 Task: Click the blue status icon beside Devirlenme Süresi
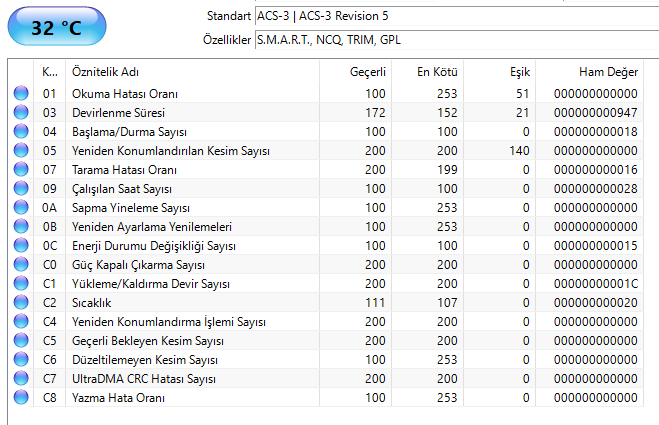20,113
